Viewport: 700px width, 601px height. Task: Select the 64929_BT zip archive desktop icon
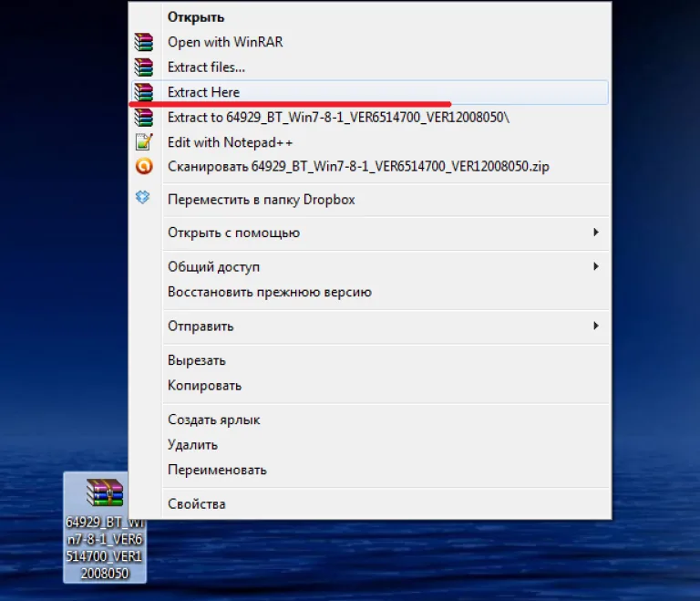(105, 527)
